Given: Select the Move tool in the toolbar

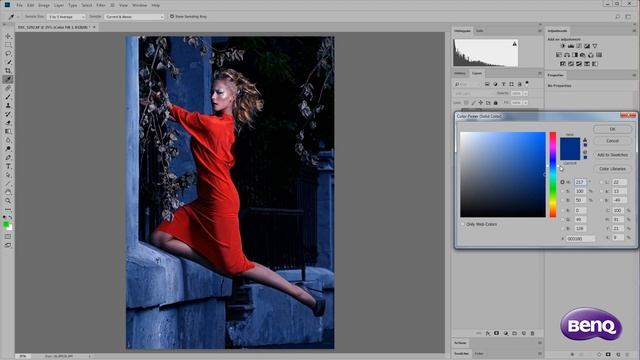Looking at the screenshot, I should pos(8,36).
